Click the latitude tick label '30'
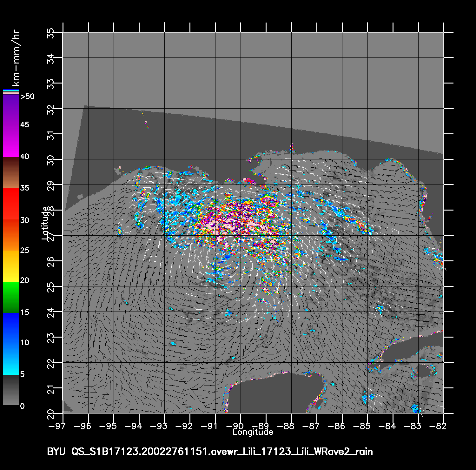This screenshot has width=476, height=470. pyautogui.click(x=50, y=160)
